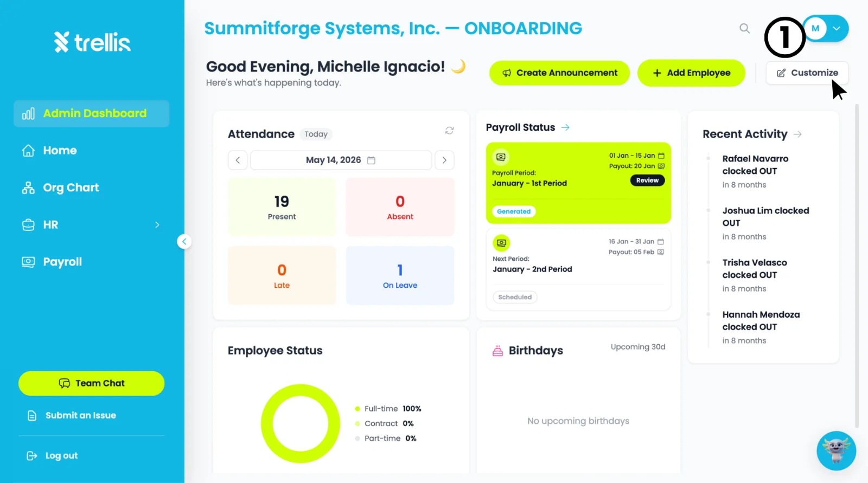868x483 pixels.
Task: Click the trellis logo
Action: point(92,42)
